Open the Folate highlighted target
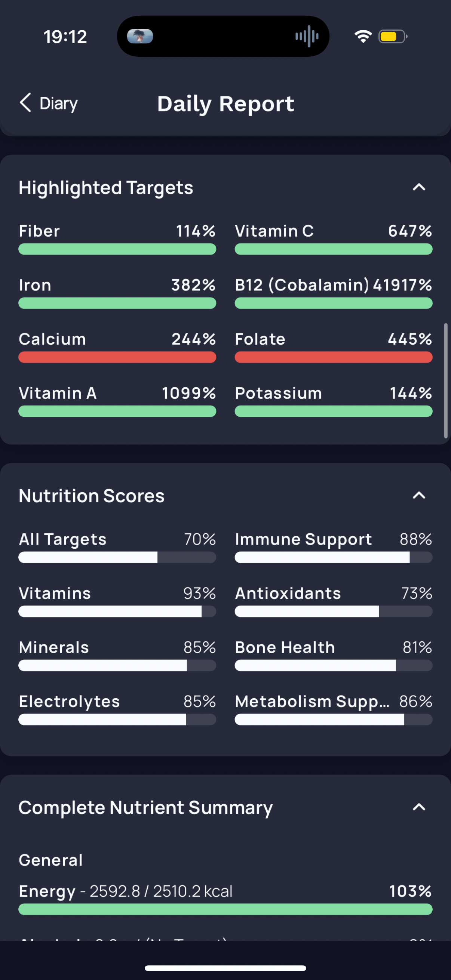 [x=334, y=346]
